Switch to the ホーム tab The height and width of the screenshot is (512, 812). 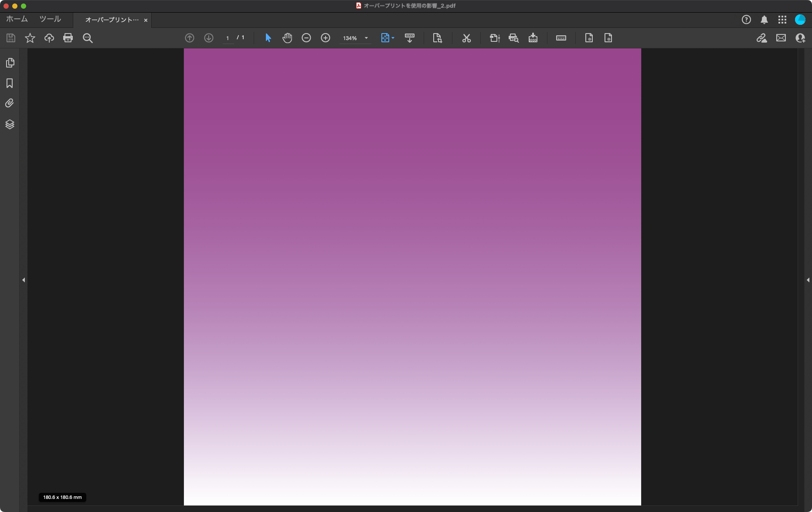(x=16, y=19)
